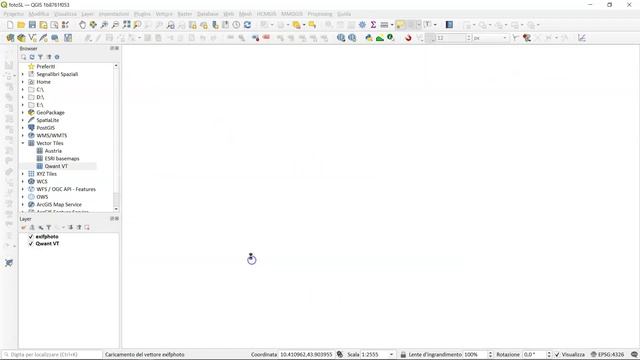Open the Modifica menu
Viewport: 640px width, 360px height.
[x=39, y=14]
